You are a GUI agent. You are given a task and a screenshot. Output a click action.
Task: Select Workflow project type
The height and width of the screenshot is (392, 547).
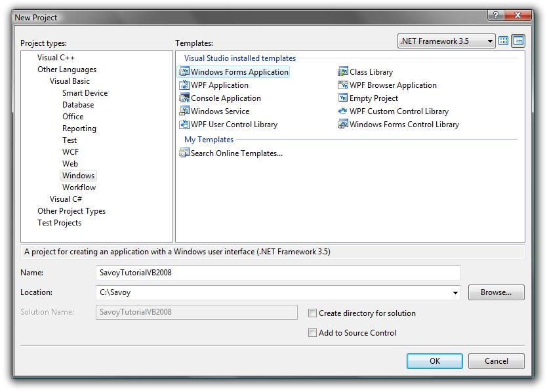click(79, 187)
